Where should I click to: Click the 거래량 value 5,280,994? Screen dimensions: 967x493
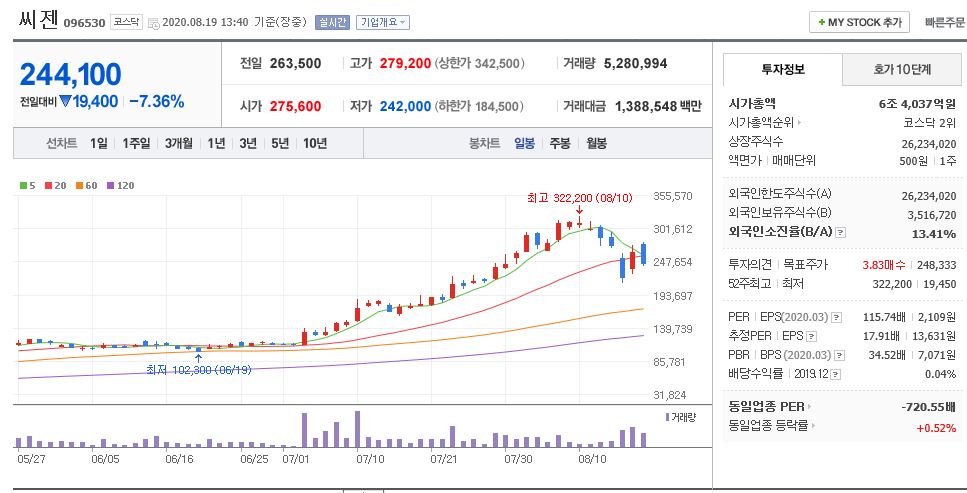tap(635, 63)
